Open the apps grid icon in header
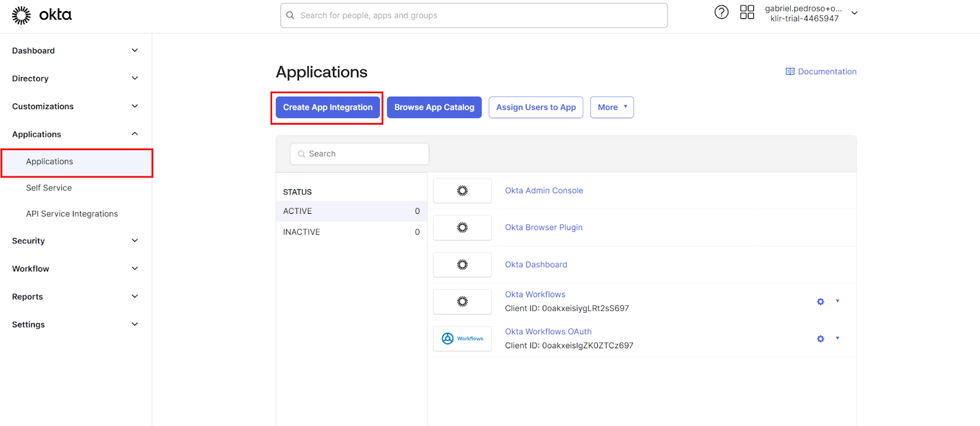Image resolution: width=980 pixels, height=426 pixels. pos(747,12)
